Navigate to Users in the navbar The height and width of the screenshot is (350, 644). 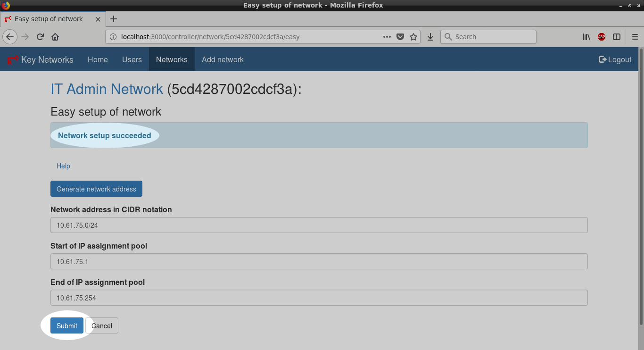pyautogui.click(x=132, y=59)
